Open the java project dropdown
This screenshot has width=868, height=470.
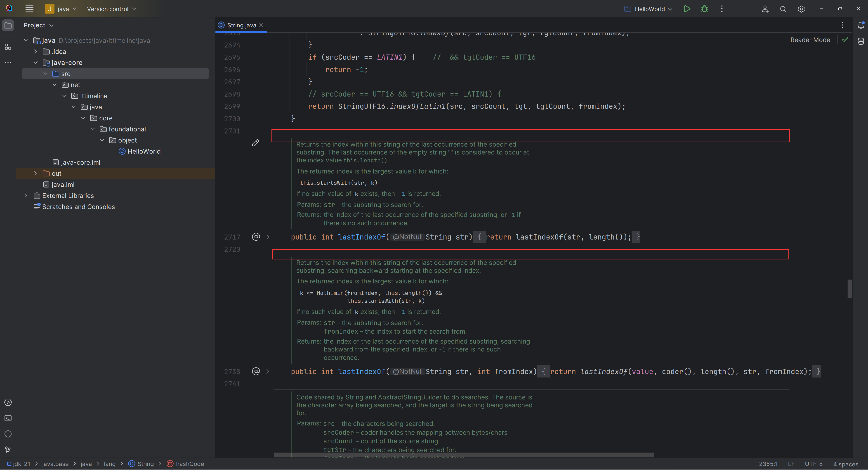click(x=61, y=9)
